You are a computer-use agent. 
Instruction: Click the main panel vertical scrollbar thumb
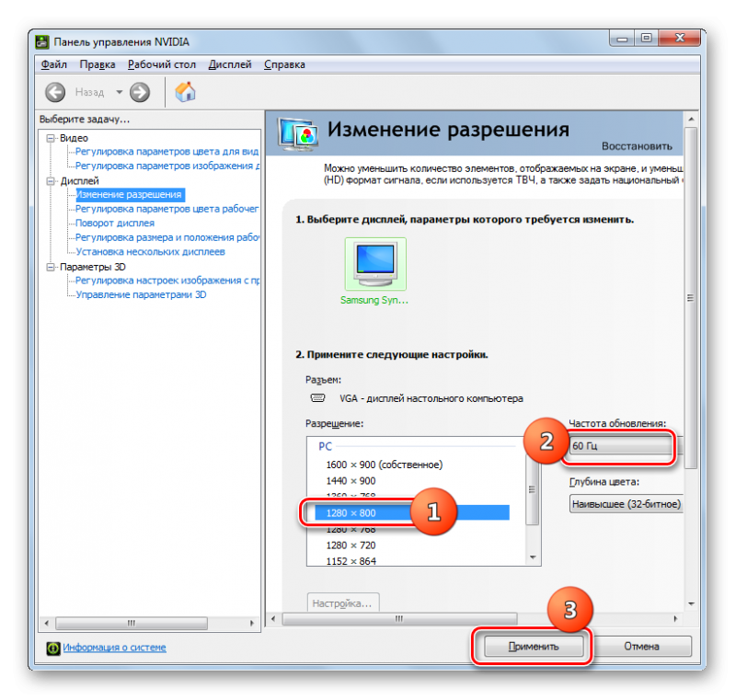691,297
